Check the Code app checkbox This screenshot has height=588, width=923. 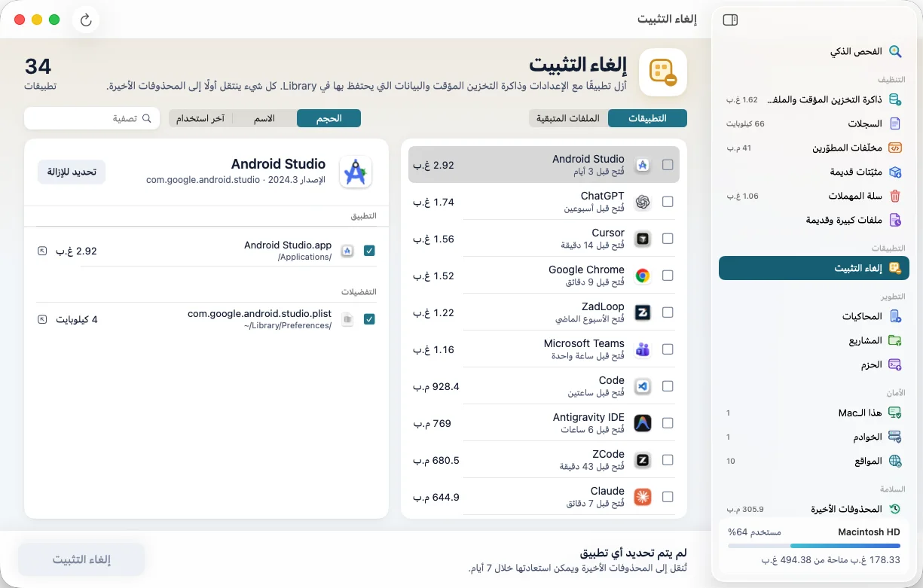click(x=668, y=386)
